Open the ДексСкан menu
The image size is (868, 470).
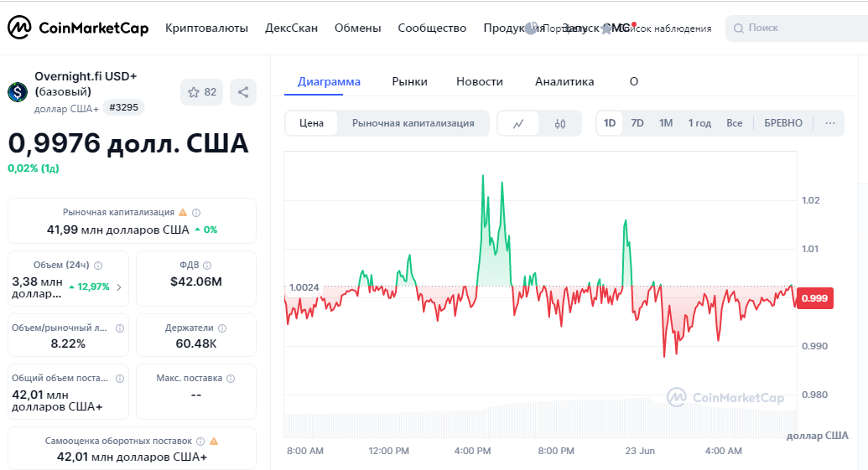pos(291,28)
